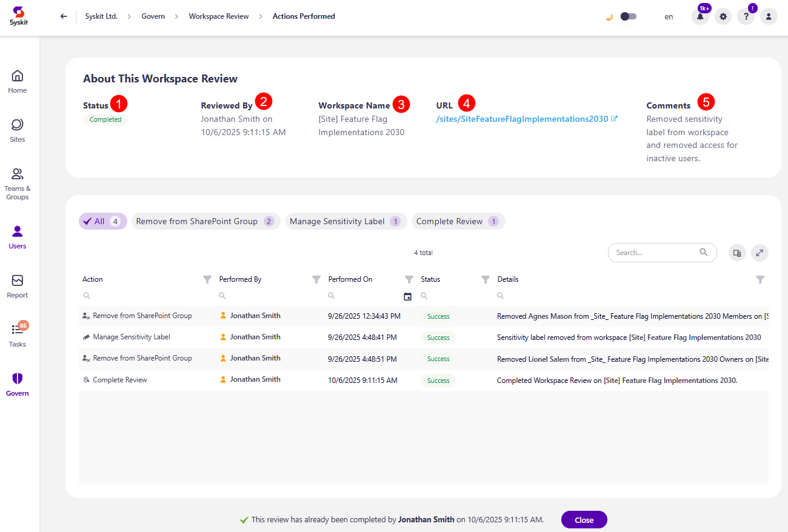Expand the table to full screen
This screenshot has height=532, width=788.
coord(760,253)
